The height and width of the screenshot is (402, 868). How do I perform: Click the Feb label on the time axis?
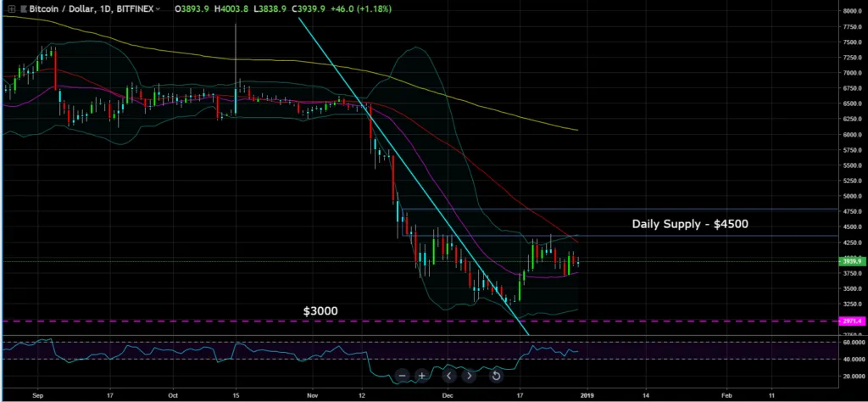[726, 396]
